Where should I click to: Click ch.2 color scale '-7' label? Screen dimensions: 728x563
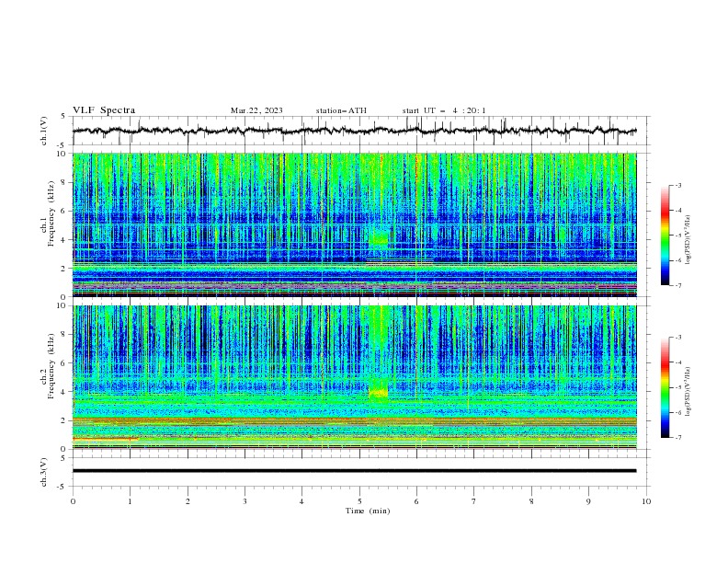[678, 438]
